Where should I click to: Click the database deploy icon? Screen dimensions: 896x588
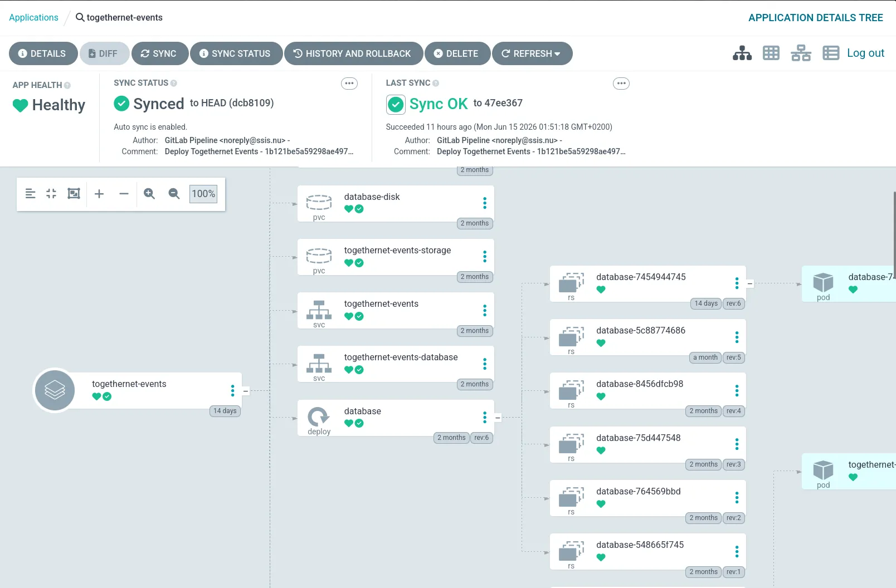click(319, 416)
